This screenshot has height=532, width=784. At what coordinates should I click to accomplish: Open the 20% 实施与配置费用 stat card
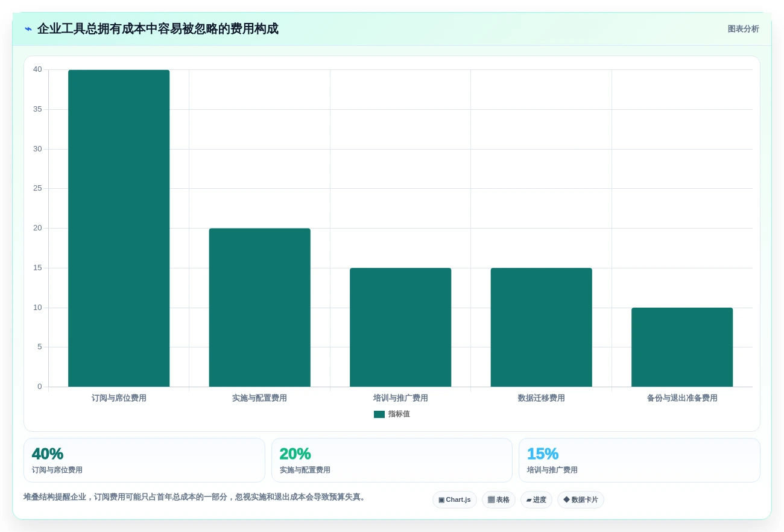pyautogui.click(x=392, y=460)
